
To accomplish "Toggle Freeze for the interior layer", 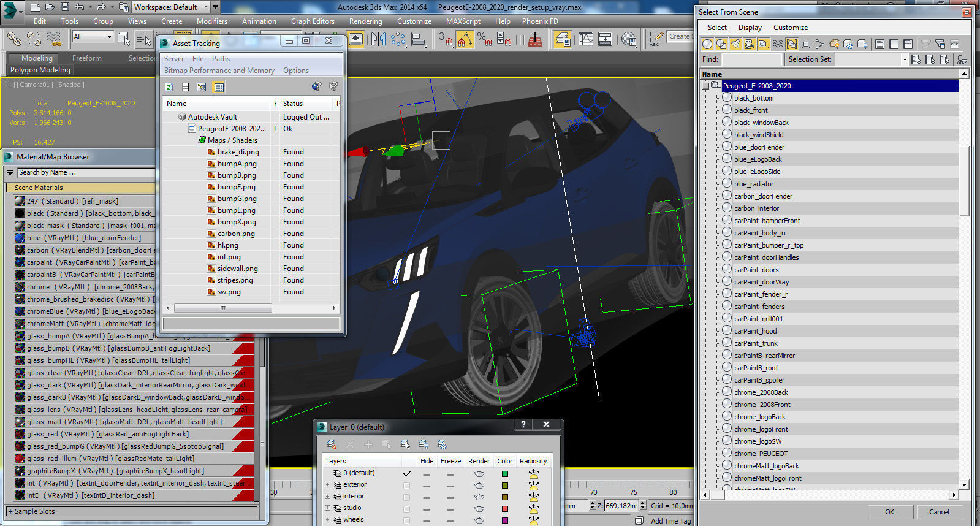I will 450,497.
